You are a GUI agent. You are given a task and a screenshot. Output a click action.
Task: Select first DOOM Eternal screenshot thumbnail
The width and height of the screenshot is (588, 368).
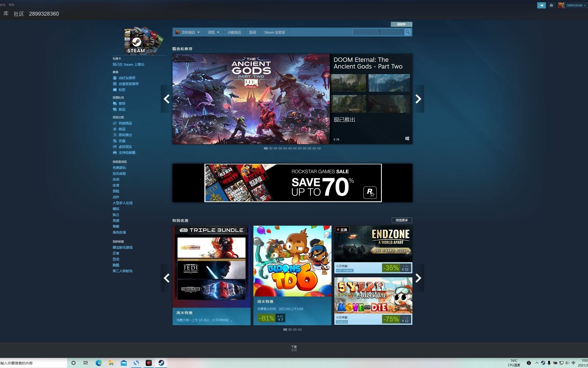point(348,83)
